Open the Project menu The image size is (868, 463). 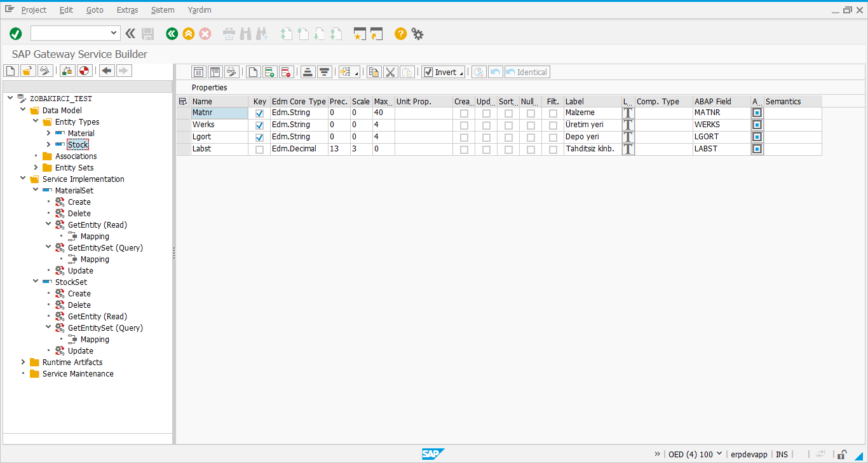coord(34,10)
